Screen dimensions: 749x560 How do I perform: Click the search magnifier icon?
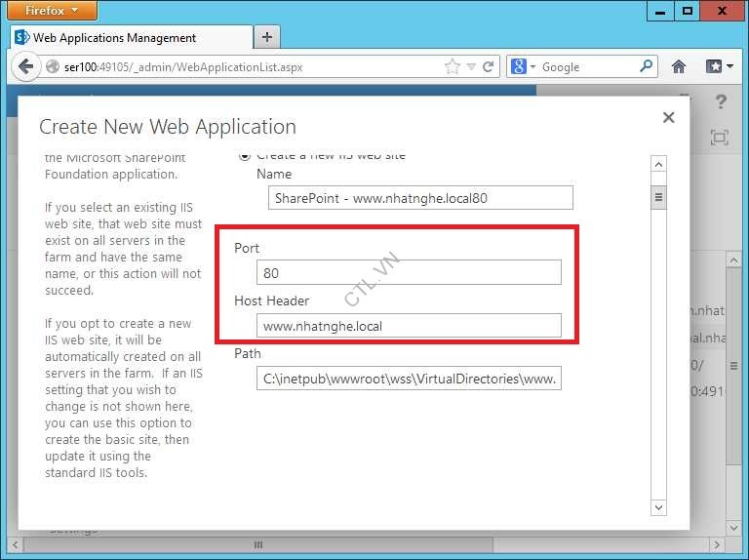tap(646, 66)
